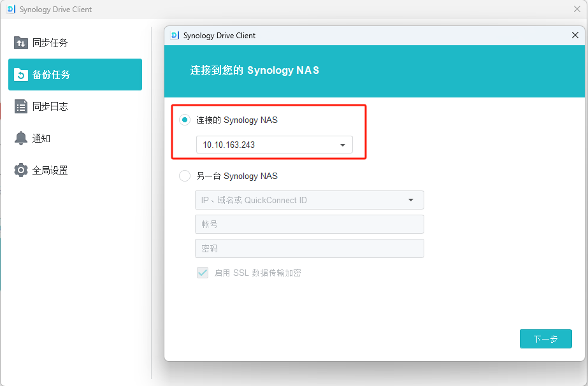Close the connect to NAS dialog
Viewport: 588px width, 386px height.
coord(575,35)
